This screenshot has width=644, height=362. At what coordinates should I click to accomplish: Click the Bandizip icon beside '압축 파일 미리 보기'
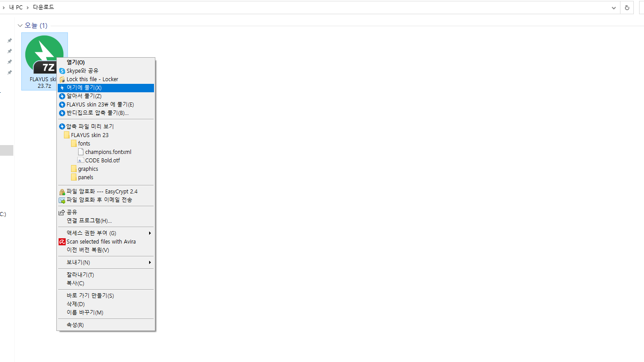coord(62,126)
